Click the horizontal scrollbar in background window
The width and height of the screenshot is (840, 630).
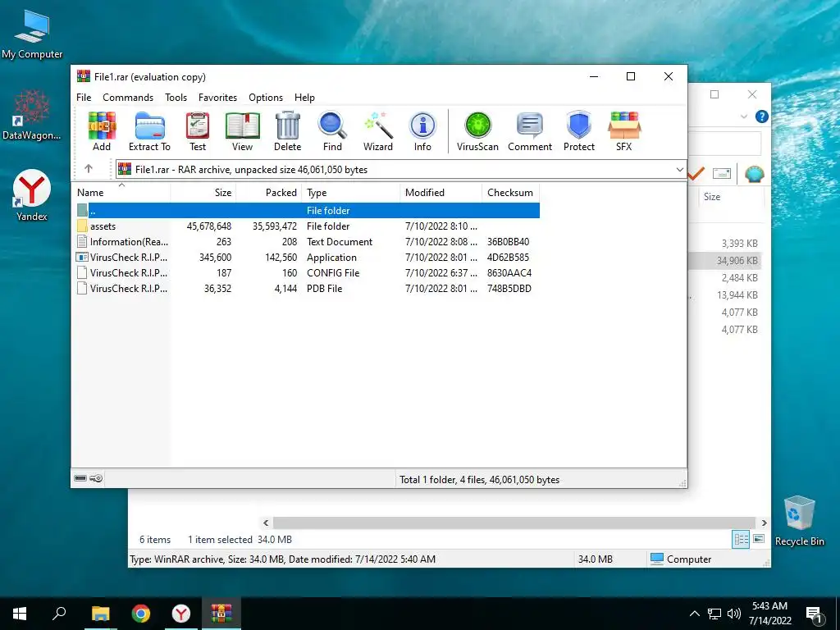(514, 523)
